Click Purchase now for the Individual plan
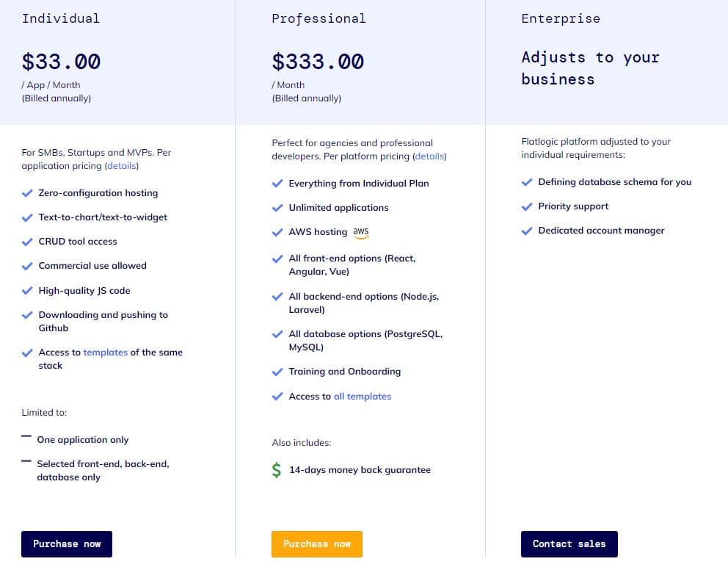The image size is (728, 567). (x=67, y=544)
